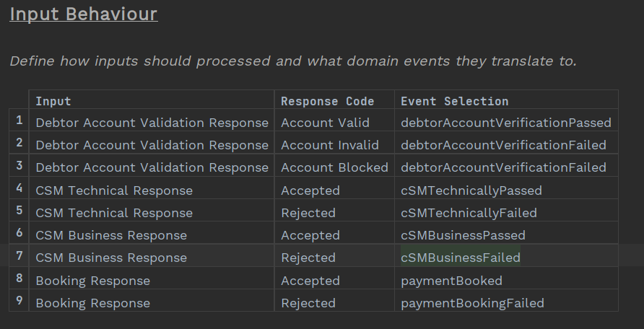Click the Input Behaviour heading

[83, 14]
